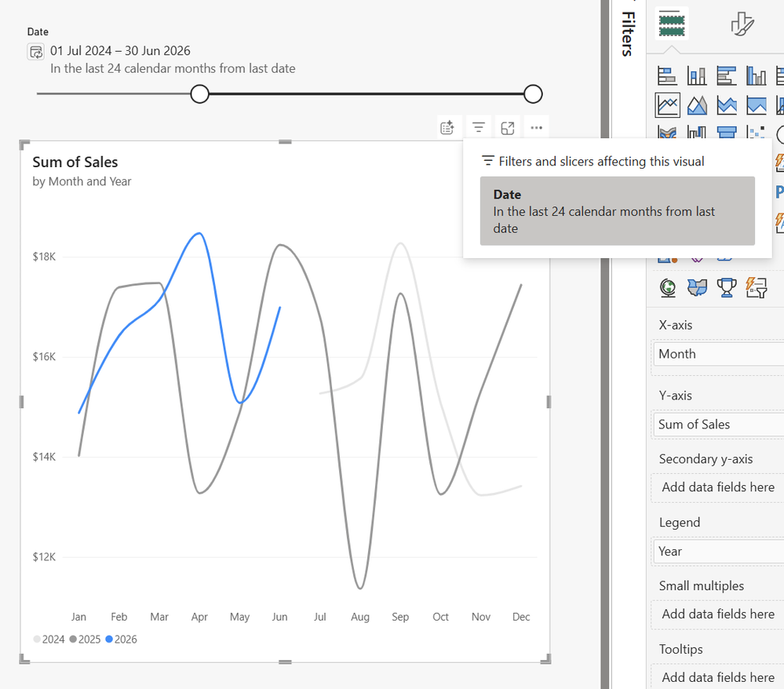Click the Sum of Sales field in Y-axis well
The image size is (784, 689).
(718, 425)
